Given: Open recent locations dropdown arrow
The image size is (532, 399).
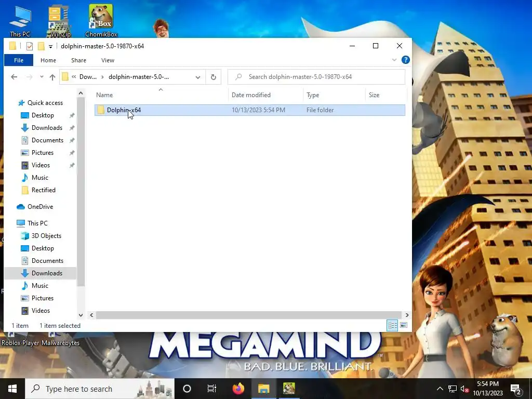Looking at the screenshot, I should (x=42, y=77).
